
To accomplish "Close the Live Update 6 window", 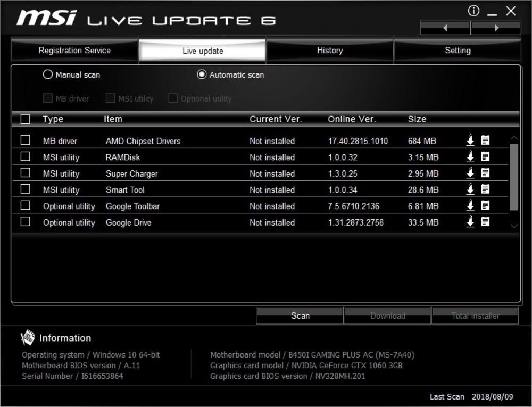I will (511, 11).
